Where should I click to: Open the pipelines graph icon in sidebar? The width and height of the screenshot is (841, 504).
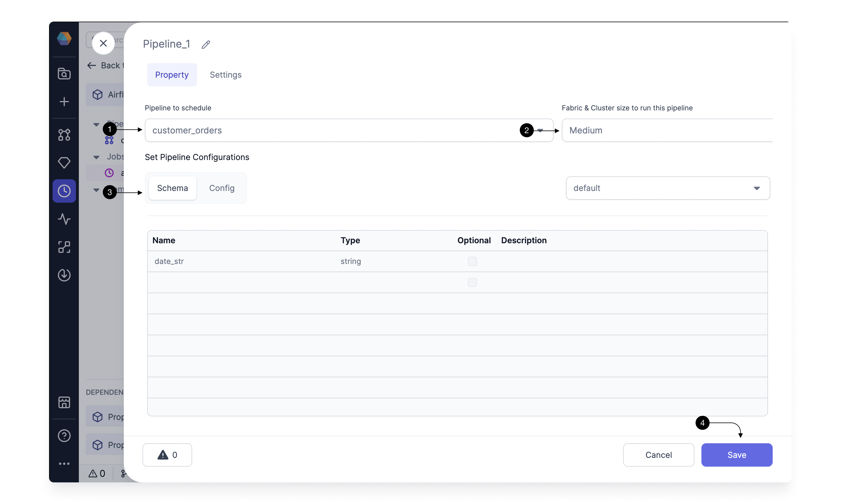click(64, 135)
